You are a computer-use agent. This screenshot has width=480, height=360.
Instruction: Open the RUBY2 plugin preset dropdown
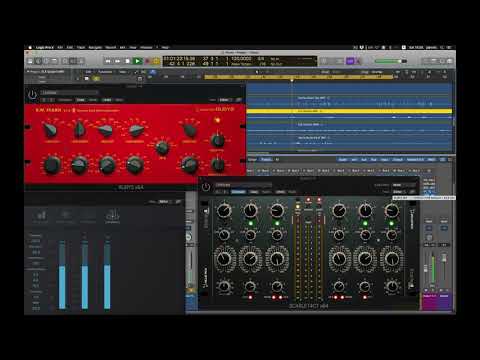tap(69, 92)
